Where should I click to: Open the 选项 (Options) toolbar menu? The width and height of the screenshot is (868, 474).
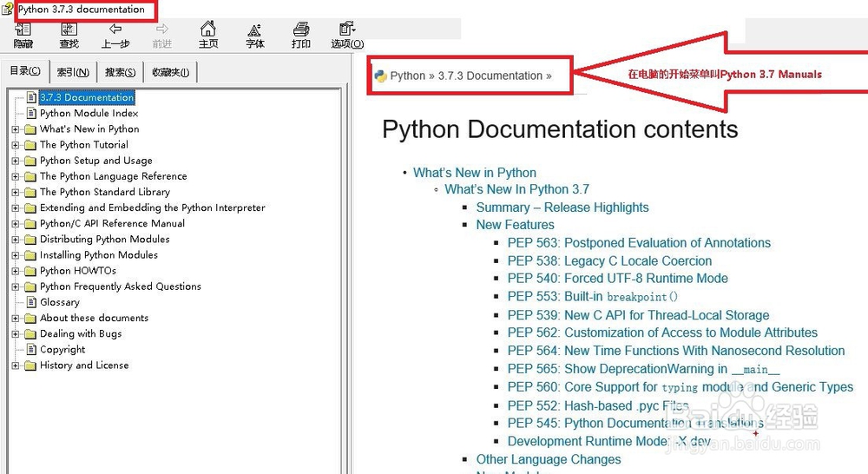347,36
